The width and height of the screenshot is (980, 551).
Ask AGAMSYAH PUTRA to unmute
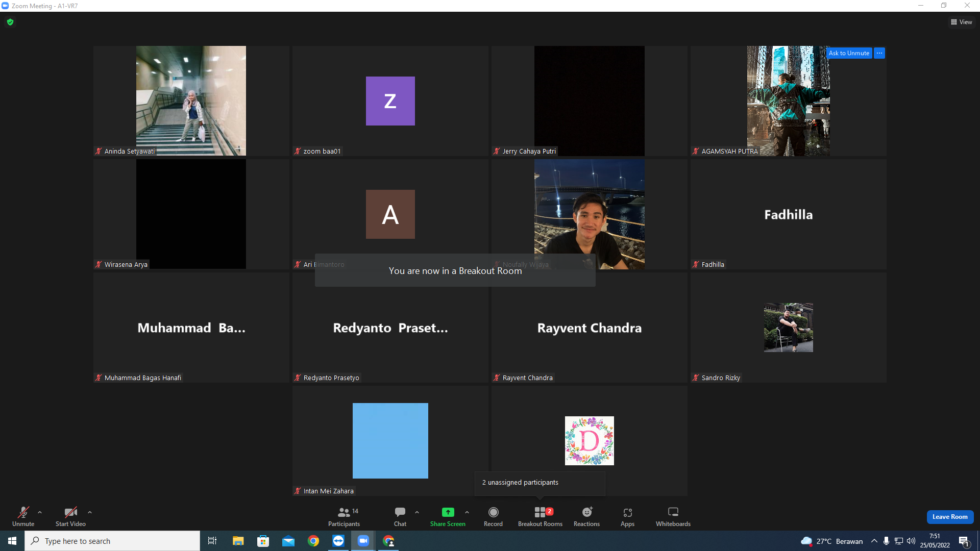pos(849,53)
